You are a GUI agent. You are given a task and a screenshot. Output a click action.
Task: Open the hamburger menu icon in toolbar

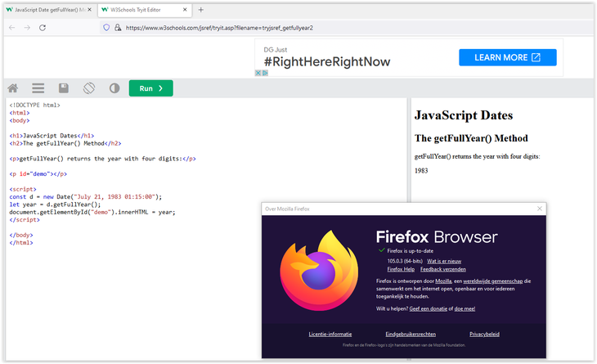[38, 88]
